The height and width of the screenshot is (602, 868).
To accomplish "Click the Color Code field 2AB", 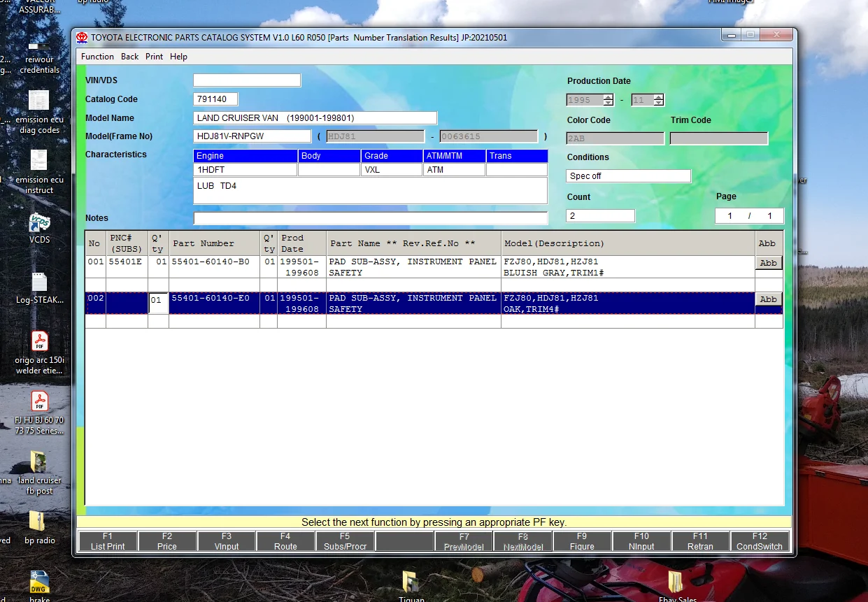I will pos(615,138).
